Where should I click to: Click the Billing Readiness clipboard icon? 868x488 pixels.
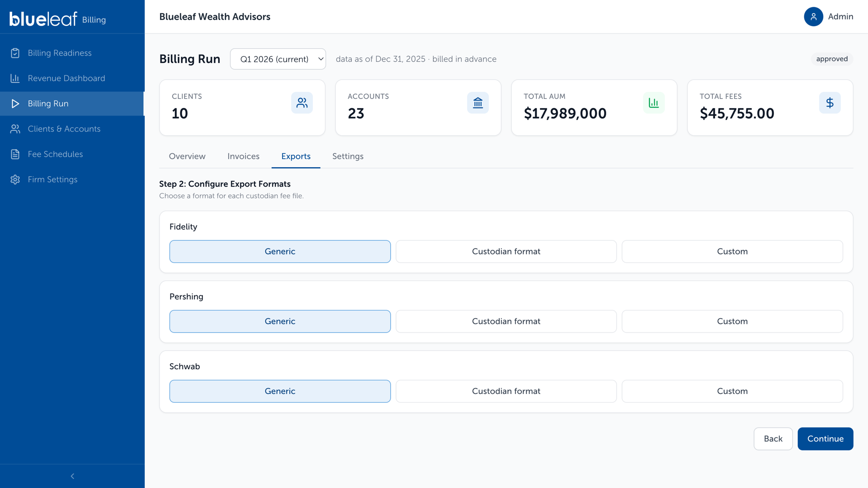pyautogui.click(x=15, y=53)
